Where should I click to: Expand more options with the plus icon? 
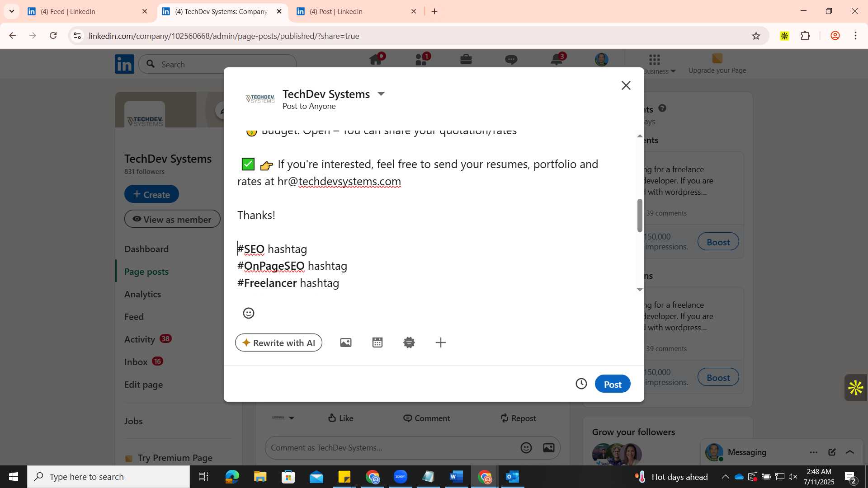441,343
